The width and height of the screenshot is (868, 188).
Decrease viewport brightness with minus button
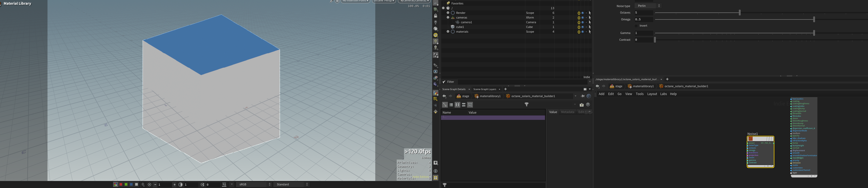tap(155, 185)
